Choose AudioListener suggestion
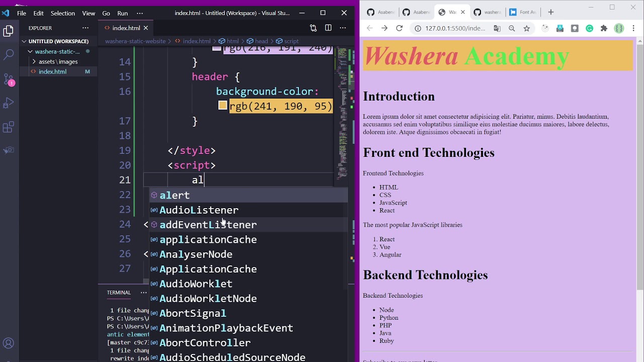 click(248, 210)
